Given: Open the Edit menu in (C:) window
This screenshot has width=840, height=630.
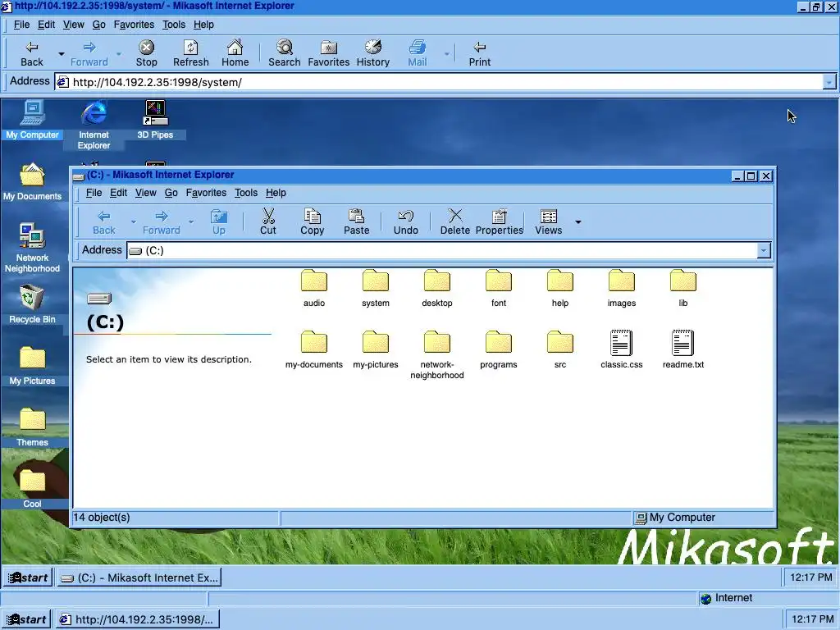Looking at the screenshot, I should tap(118, 193).
